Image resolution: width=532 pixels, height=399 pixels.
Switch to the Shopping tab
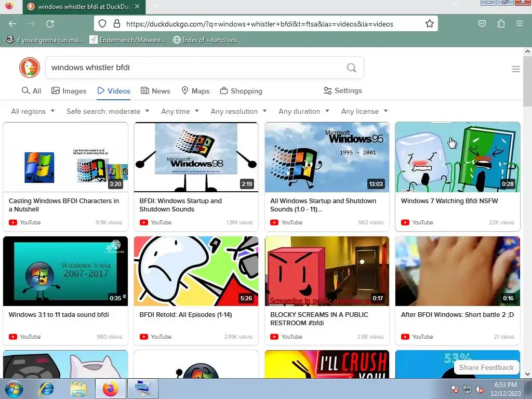pyautogui.click(x=241, y=91)
